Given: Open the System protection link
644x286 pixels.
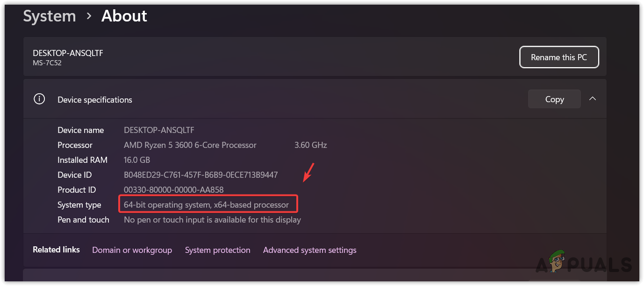Looking at the screenshot, I should 217,250.
